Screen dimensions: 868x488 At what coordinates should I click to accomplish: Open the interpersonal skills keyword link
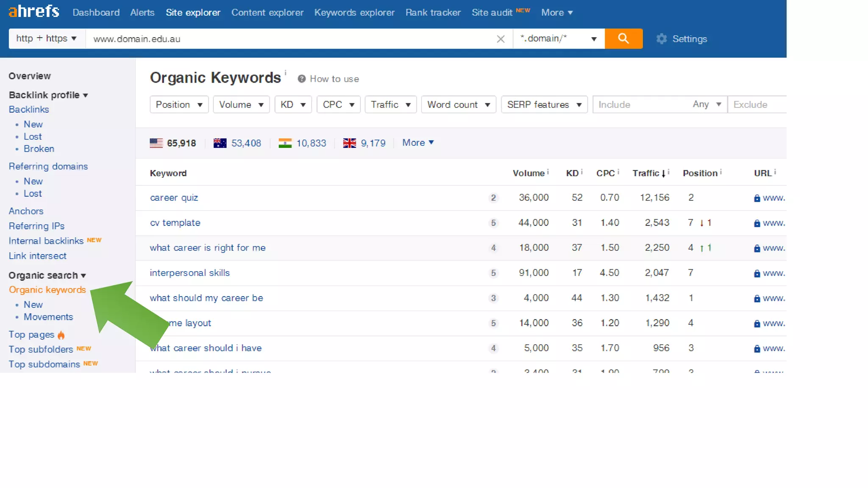click(x=189, y=273)
